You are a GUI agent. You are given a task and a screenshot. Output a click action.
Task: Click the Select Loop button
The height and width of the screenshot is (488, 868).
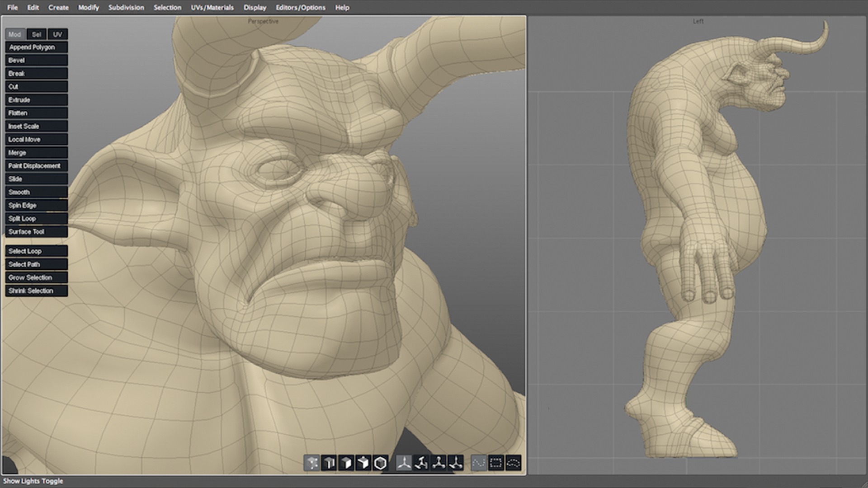tap(36, 251)
